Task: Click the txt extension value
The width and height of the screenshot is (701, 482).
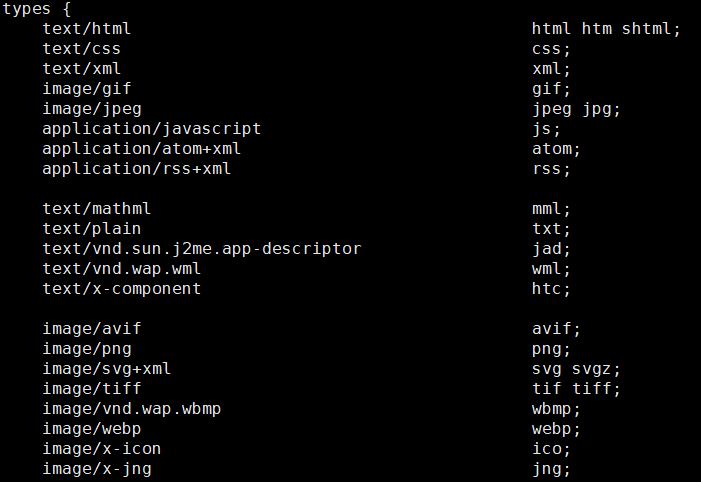Action: coord(546,229)
